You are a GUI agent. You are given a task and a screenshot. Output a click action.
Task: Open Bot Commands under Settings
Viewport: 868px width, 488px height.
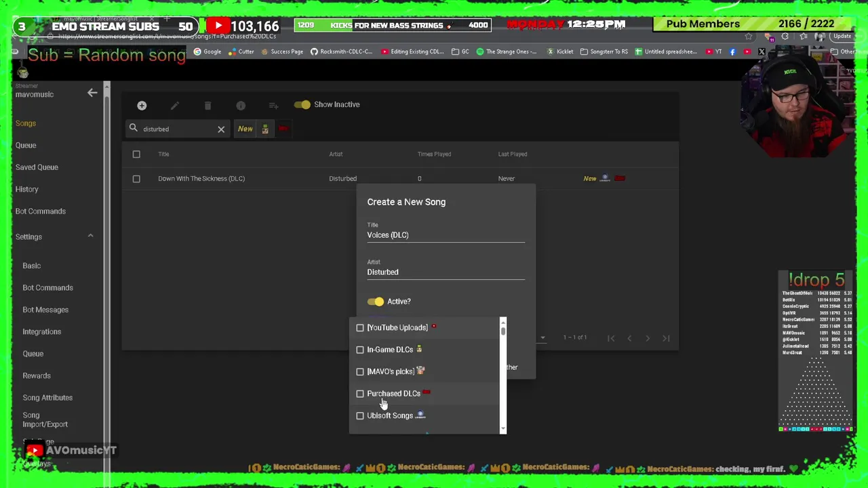click(x=47, y=287)
